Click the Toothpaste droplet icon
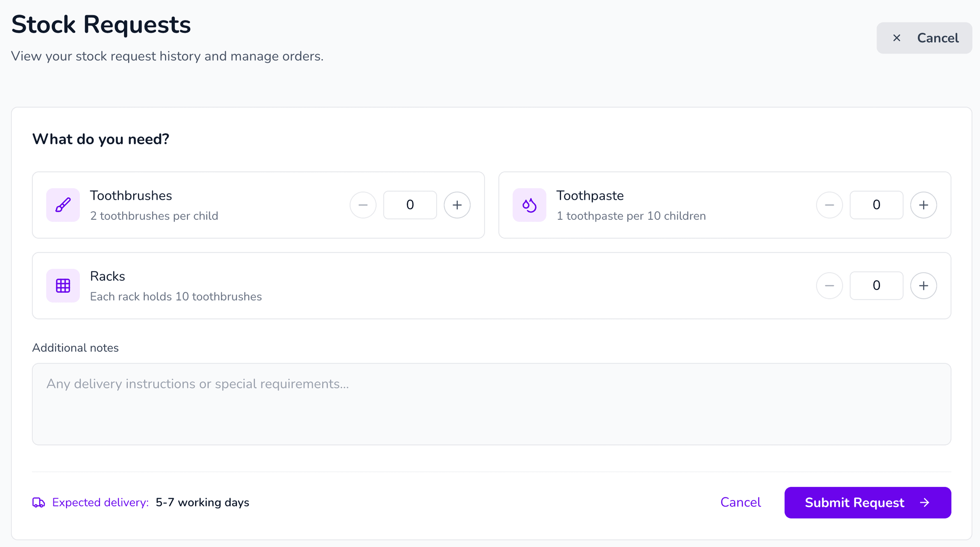 [529, 205]
